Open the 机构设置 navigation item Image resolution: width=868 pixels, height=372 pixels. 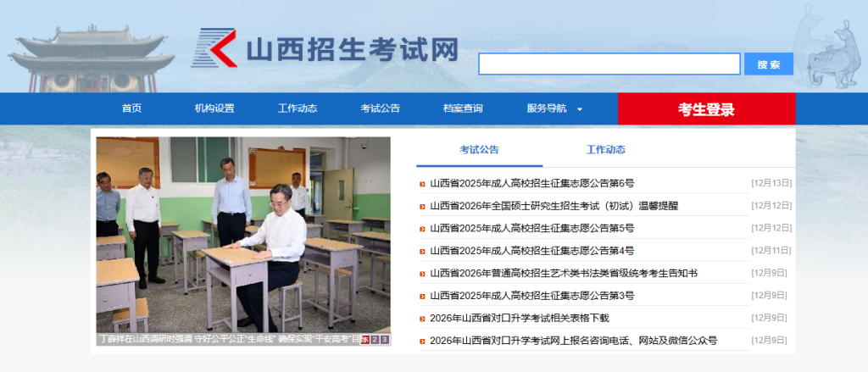tap(214, 108)
